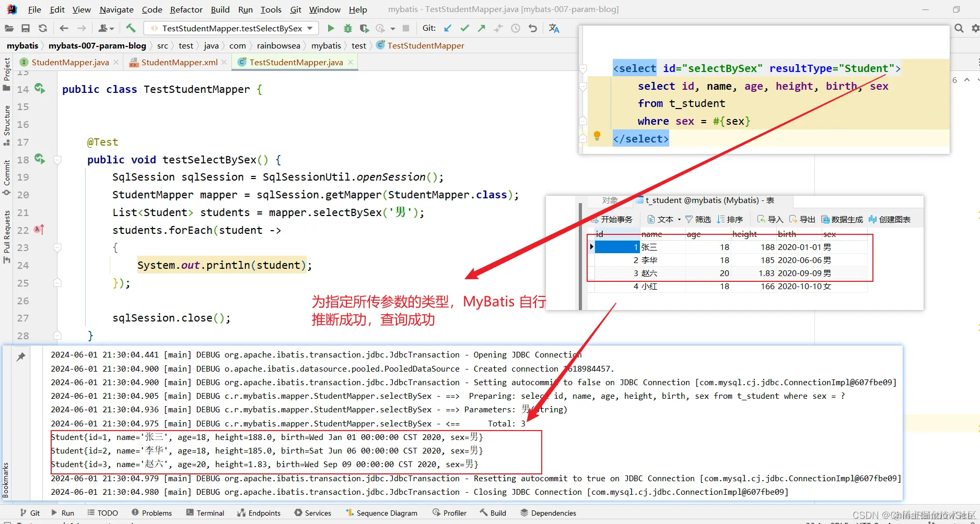Switch to the StudentMapper.xml tab
The width and height of the screenshot is (980, 524).
click(179, 62)
